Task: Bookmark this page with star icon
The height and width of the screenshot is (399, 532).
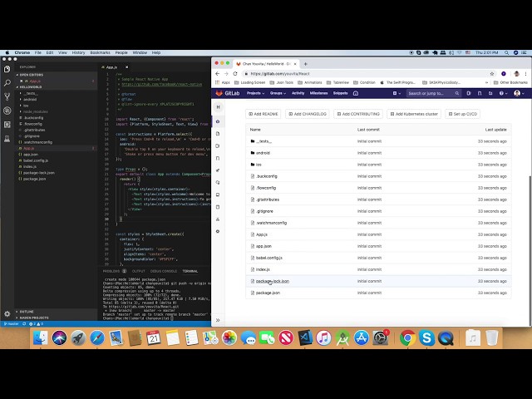Action: (492, 74)
